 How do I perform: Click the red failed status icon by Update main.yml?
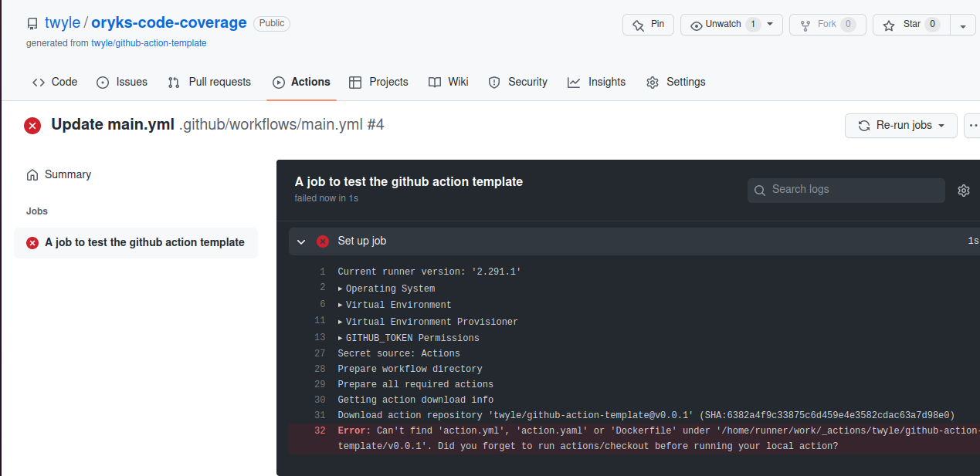(32, 125)
